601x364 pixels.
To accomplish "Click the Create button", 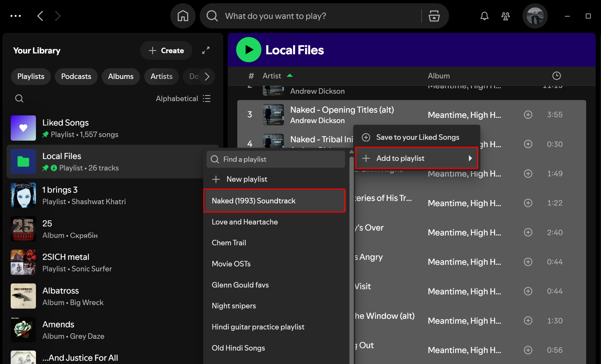I will coord(166,50).
